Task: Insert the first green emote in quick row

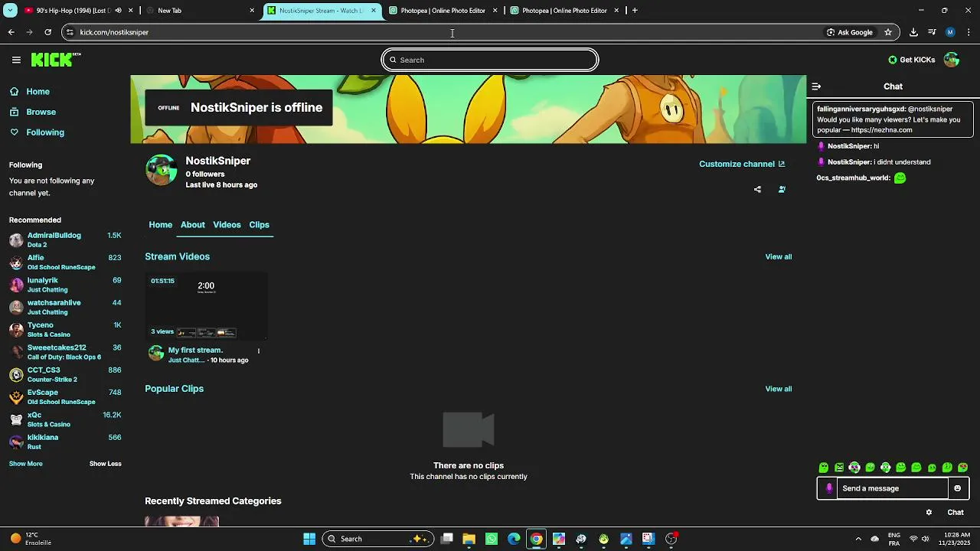Action: (824, 468)
